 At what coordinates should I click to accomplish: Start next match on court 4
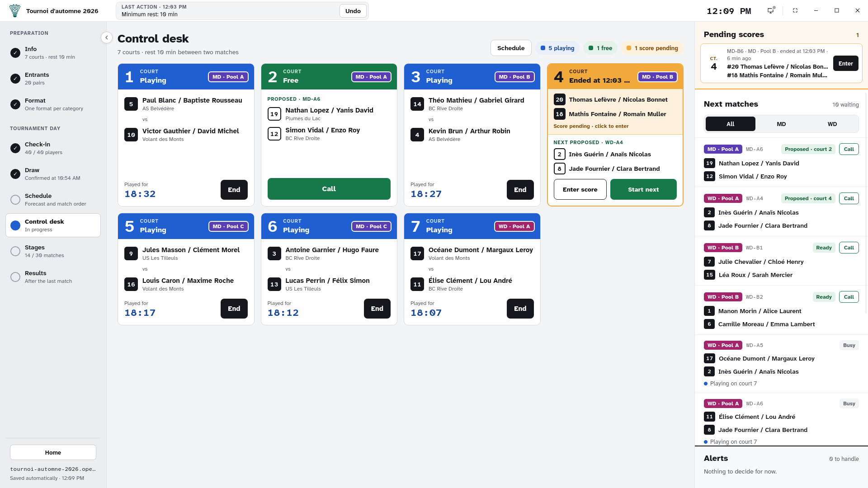coord(643,189)
